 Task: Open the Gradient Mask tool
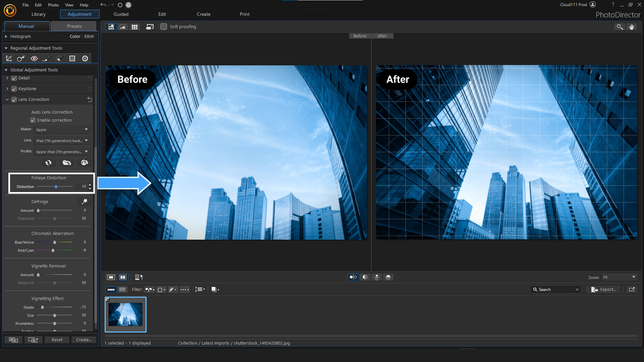coord(72,58)
